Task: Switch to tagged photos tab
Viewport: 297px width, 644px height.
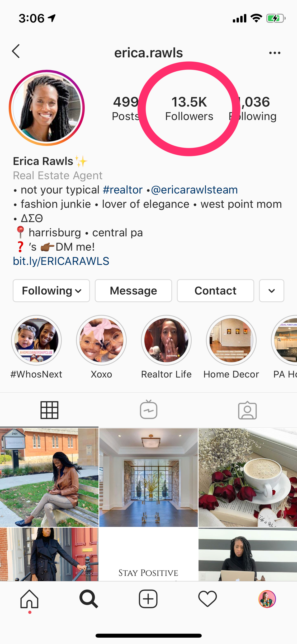Action: [247, 410]
